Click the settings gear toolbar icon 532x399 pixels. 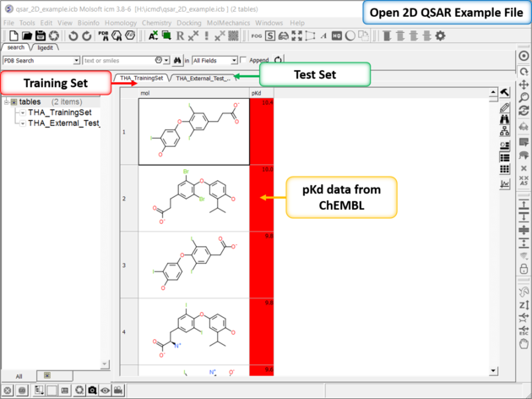click(x=439, y=36)
